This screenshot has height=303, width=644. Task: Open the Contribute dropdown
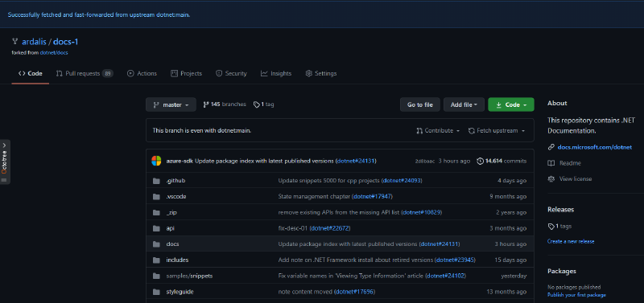click(x=438, y=131)
